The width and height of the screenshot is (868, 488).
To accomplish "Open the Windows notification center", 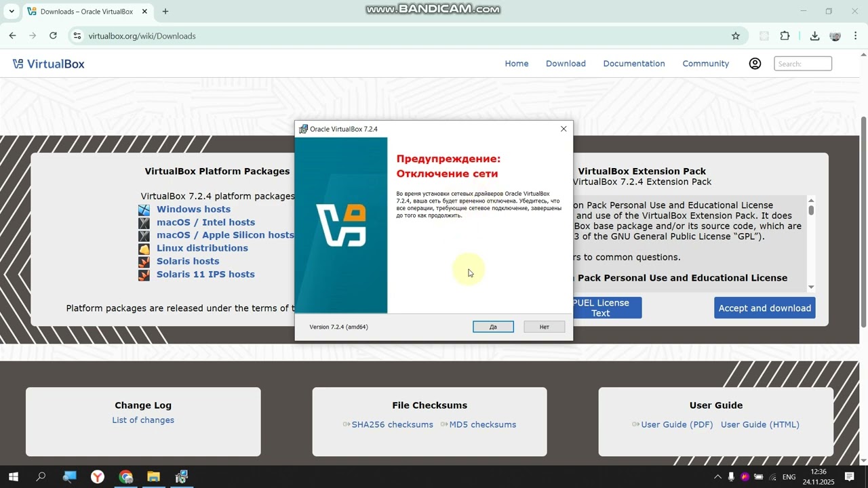I will pos(850,477).
